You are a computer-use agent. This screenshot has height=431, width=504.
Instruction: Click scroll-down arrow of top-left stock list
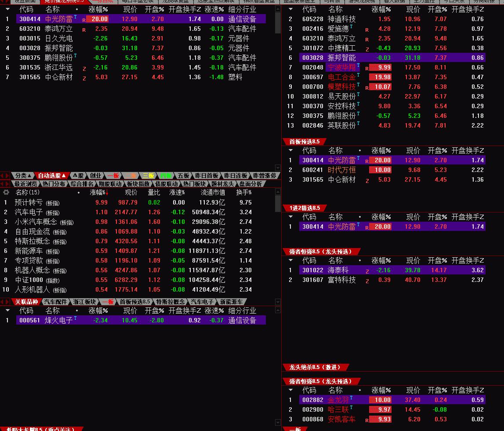coord(278,168)
